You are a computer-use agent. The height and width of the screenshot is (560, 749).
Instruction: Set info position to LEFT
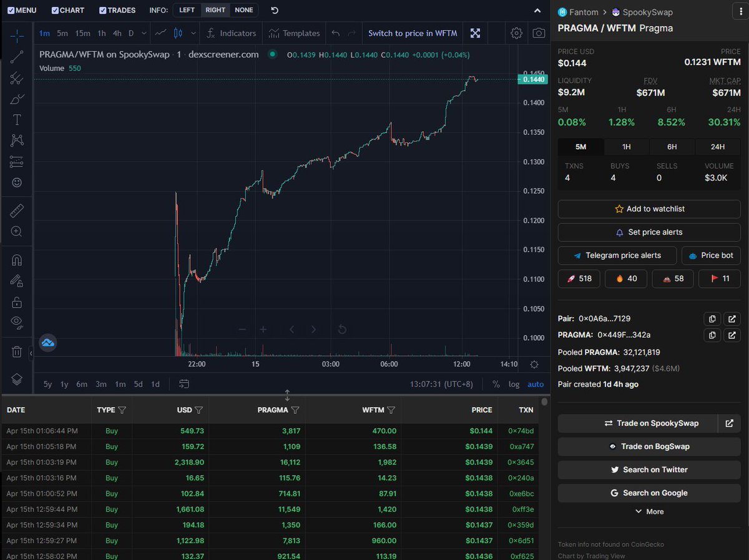[187, 10]
